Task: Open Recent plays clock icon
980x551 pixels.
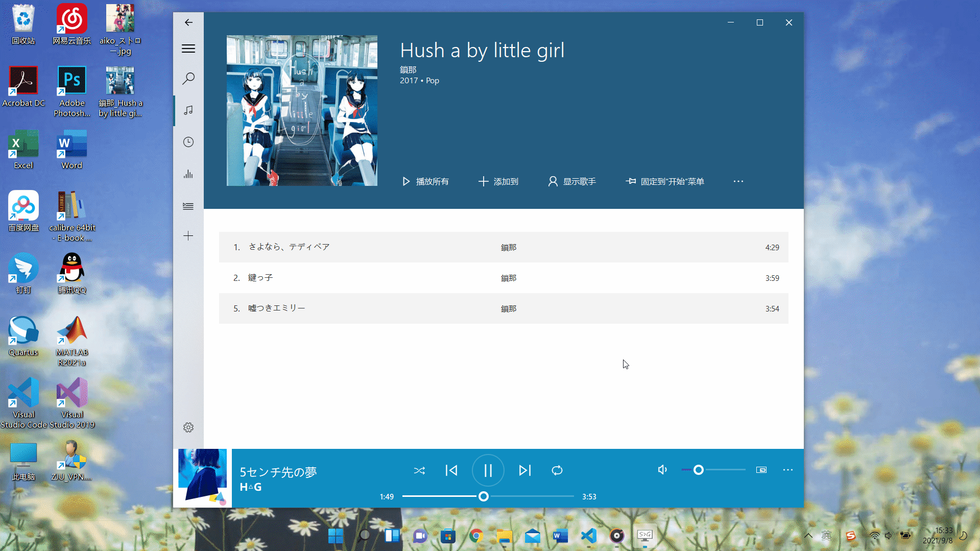Action: (x=188, y=142)
